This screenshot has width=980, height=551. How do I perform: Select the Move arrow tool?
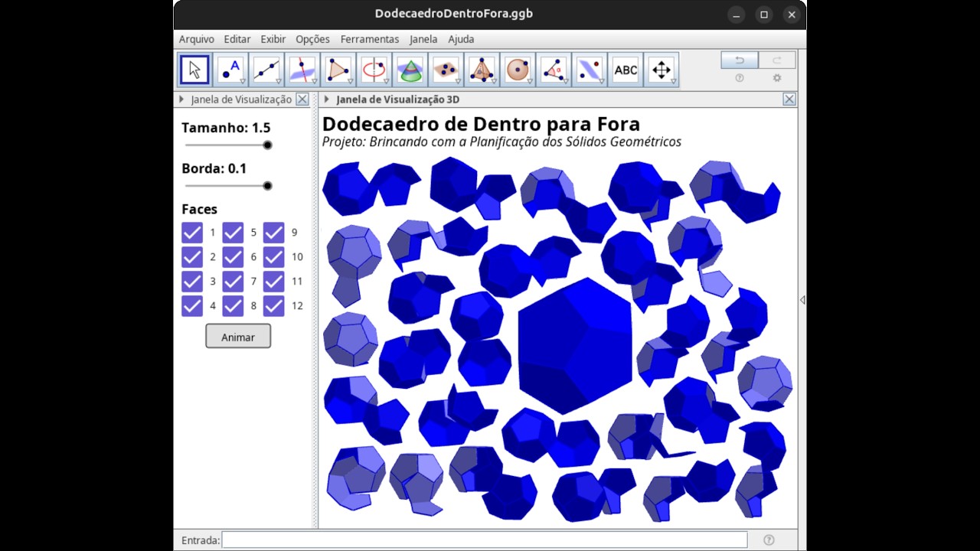pyautogui.click(x=194, y=70)
